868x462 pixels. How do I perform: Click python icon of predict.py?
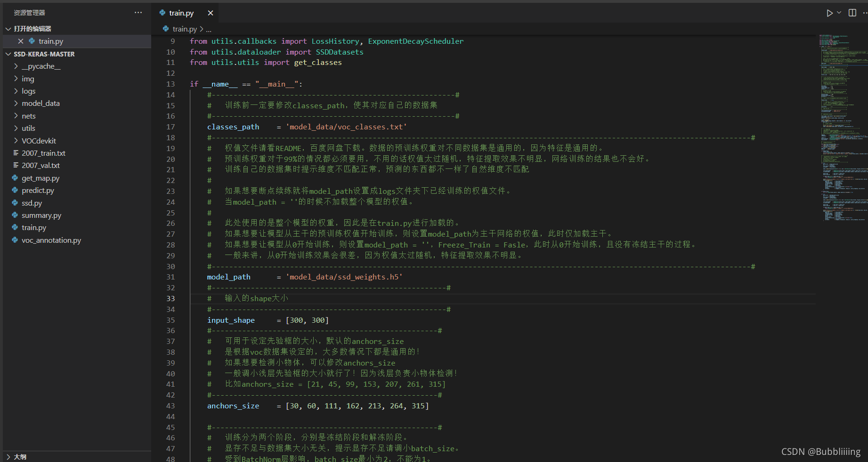[x=15, y=191]
